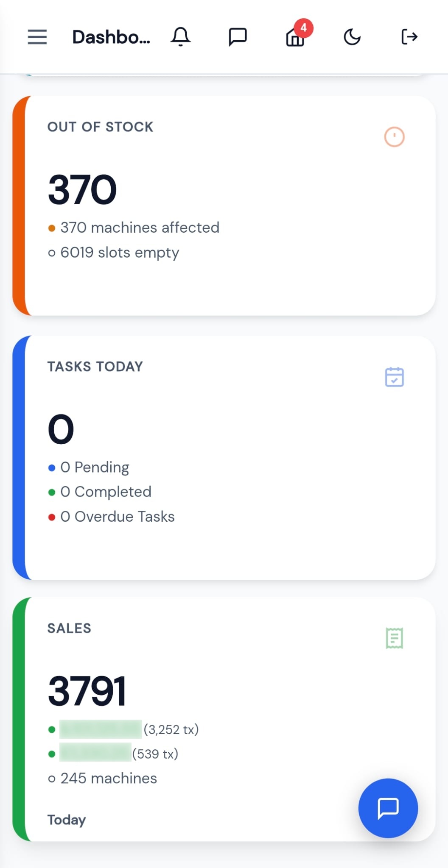448x868 pixels.
Task: Click the Today label in Sales card
Action: tap(67, 820)
